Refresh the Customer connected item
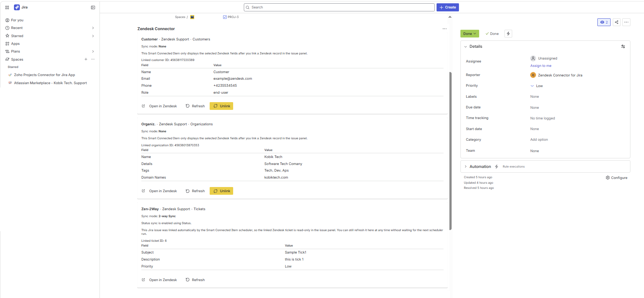The image size is (644, 298). [195, 106]
